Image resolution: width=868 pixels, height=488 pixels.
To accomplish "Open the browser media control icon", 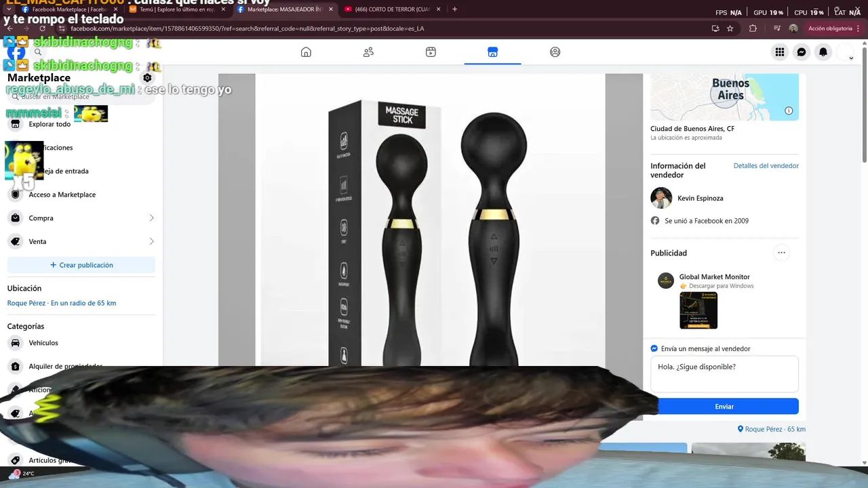I will 777,28.
